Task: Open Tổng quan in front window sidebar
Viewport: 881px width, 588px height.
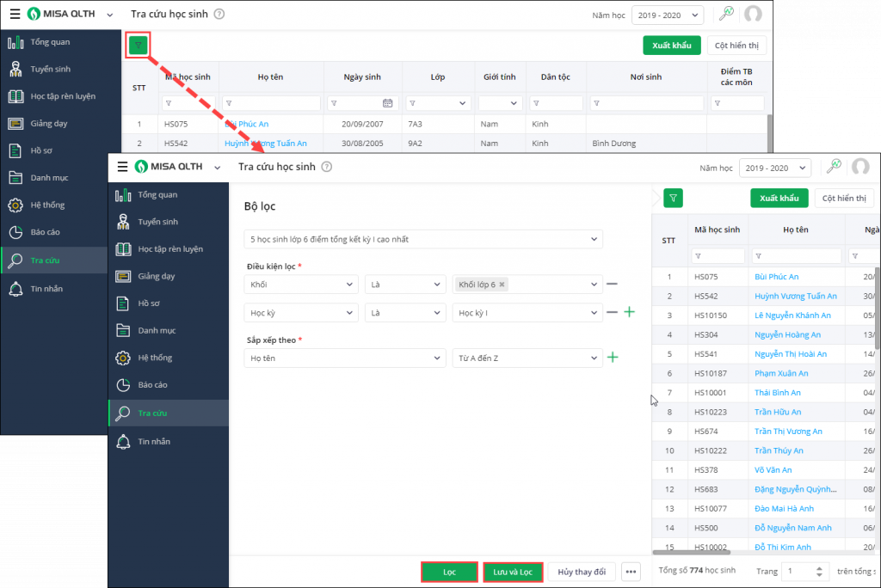Action: pos(169,195)
